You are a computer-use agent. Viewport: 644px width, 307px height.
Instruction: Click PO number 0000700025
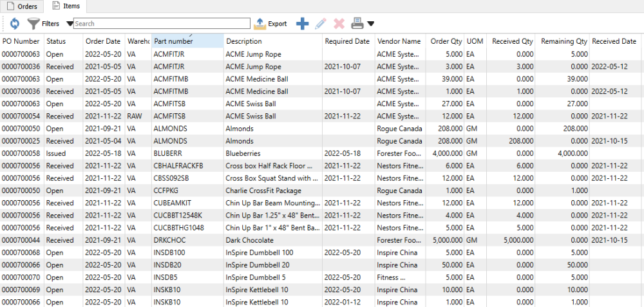21,141
